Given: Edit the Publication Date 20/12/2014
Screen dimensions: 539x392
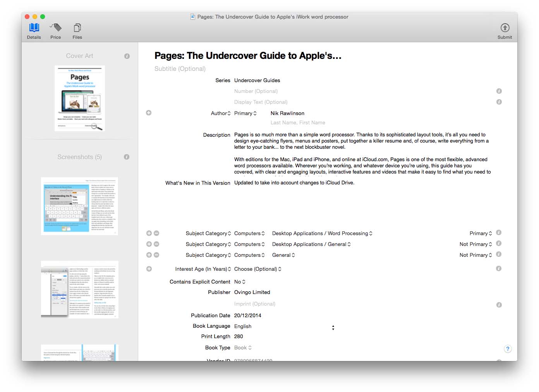Looking at the screenshot, I should [x=247, y=315].
